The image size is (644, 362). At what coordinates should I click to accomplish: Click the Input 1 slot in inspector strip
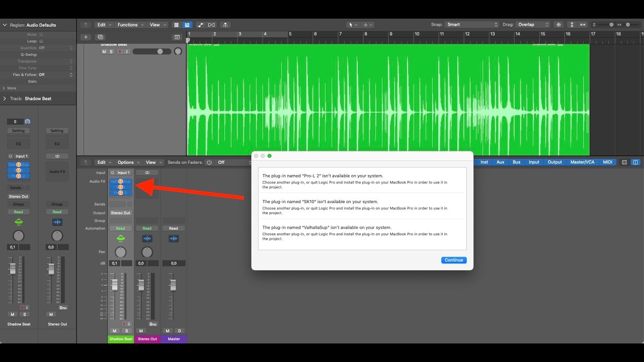pos(22,156)
